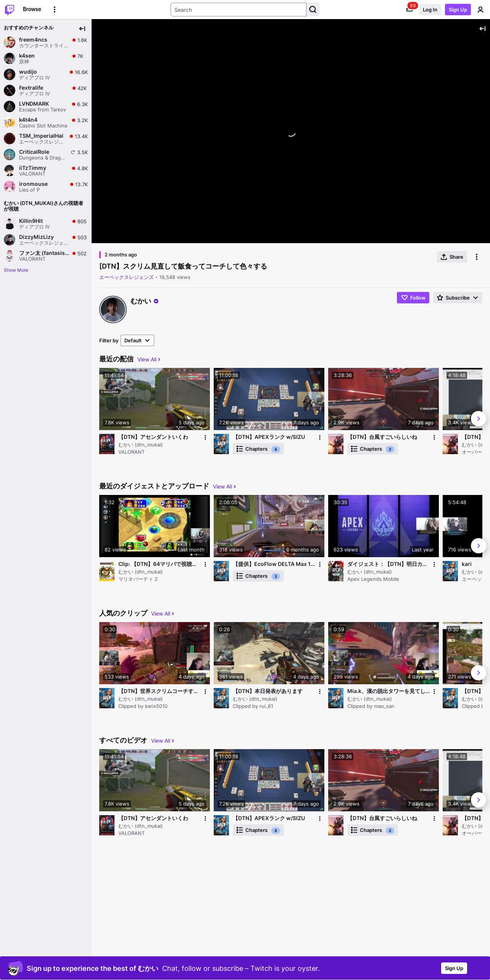This screenshot has width=490, height=980.
Task: Show next items in 人気のクリップ carousel
Action: click(x=479, y=673)
